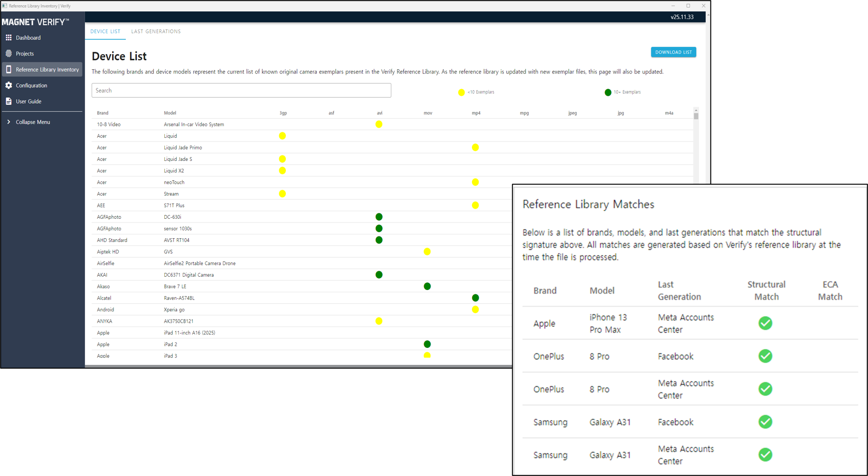Click the device list scrollbar up arrow

(696, 110)
